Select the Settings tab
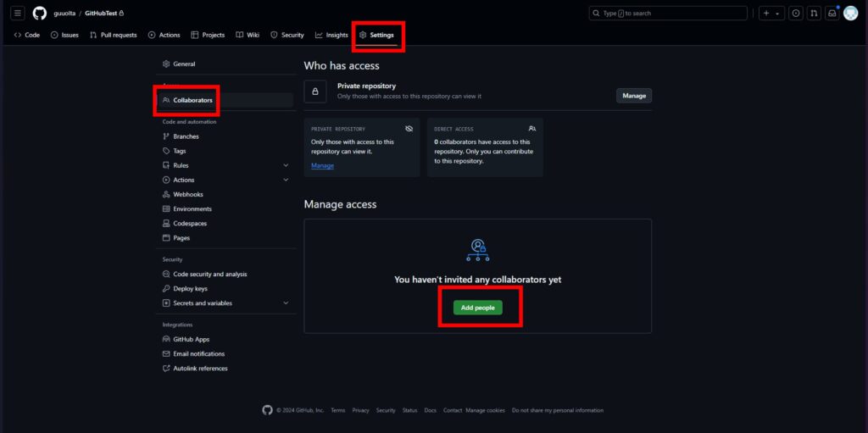 pyautogui.click(x=377, y=35)
